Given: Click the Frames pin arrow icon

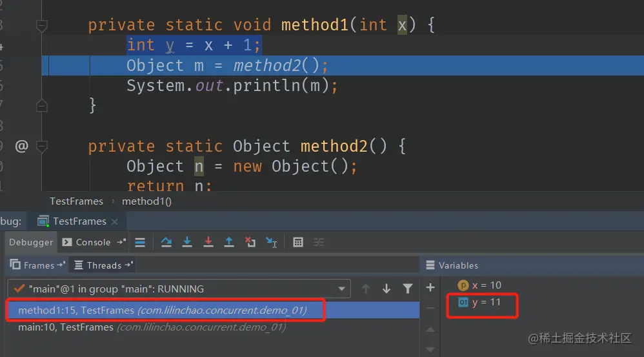Looking at the screenshot, I should click(x=61, y=265).
